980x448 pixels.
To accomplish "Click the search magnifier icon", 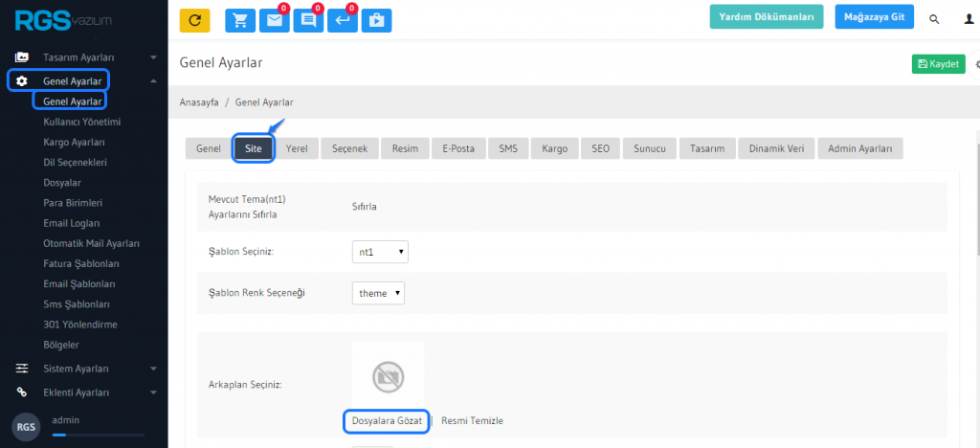I will pos(934,18).
